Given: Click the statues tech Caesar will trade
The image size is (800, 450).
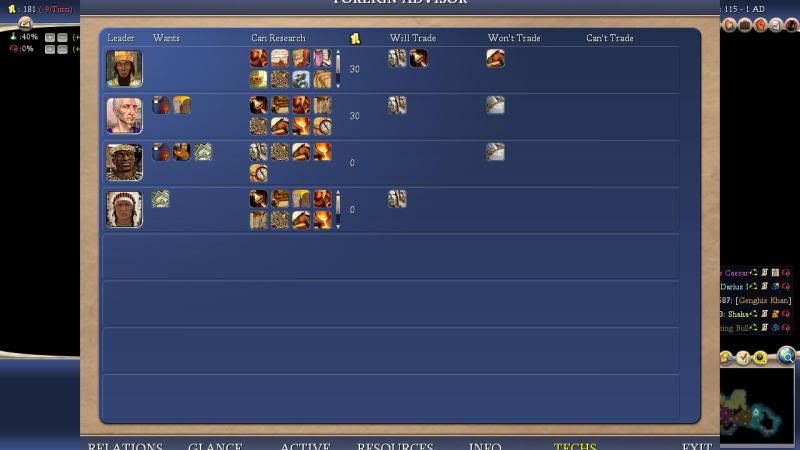Looking at the screenshot, I should click(397, 105).
